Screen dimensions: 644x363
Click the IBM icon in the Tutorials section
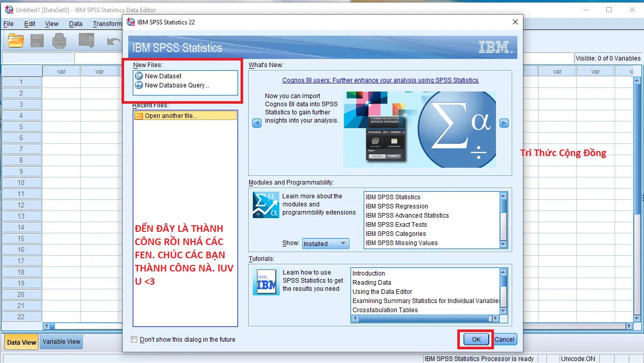pos(265,280)
